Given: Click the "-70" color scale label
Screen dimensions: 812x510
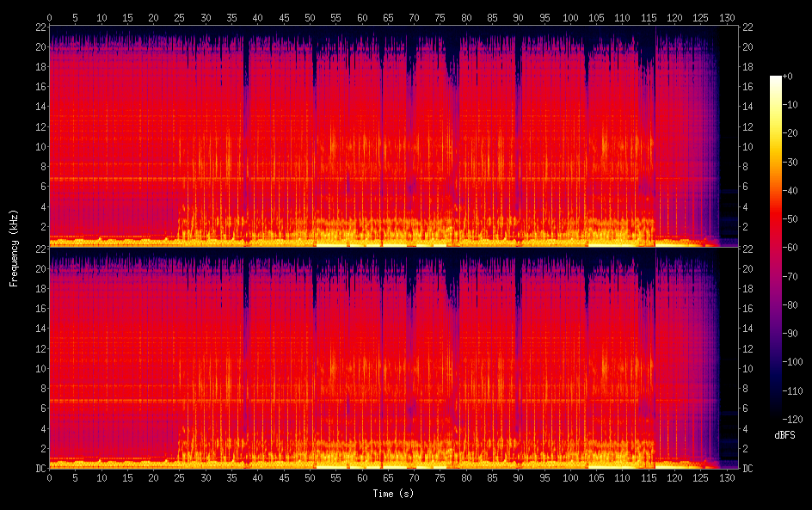Looking at the screenshot, I should [x=790, y=276].
